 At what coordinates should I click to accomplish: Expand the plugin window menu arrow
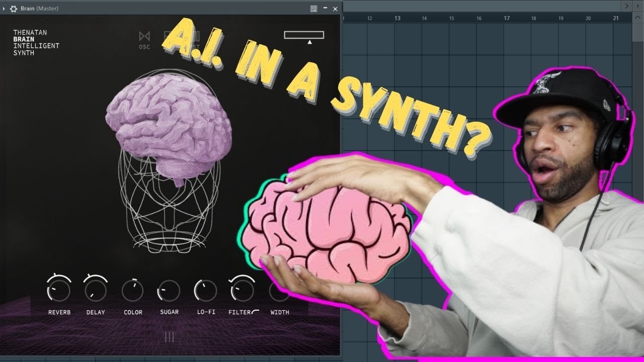coord(5,9)
